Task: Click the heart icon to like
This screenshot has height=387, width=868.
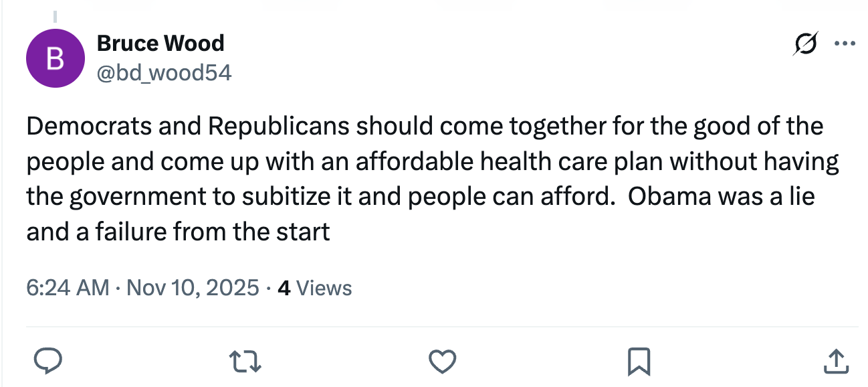Action: tap(442, 360)
